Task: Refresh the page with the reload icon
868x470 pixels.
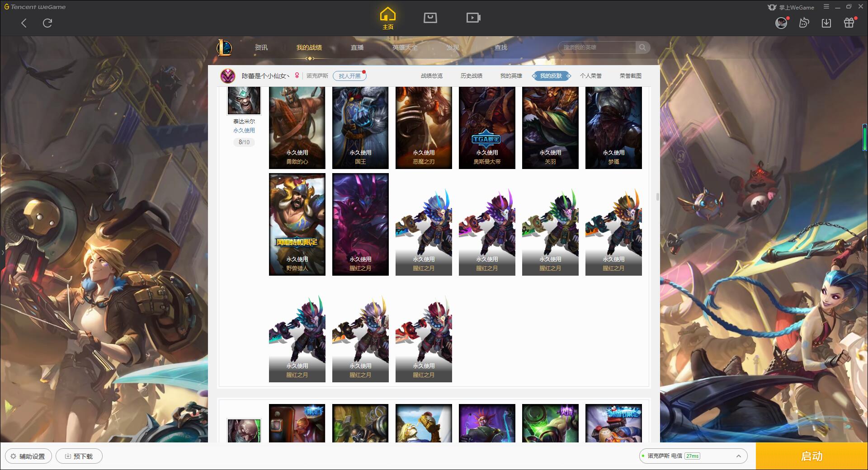Action: pyautogui.click(x=47, y=23)
